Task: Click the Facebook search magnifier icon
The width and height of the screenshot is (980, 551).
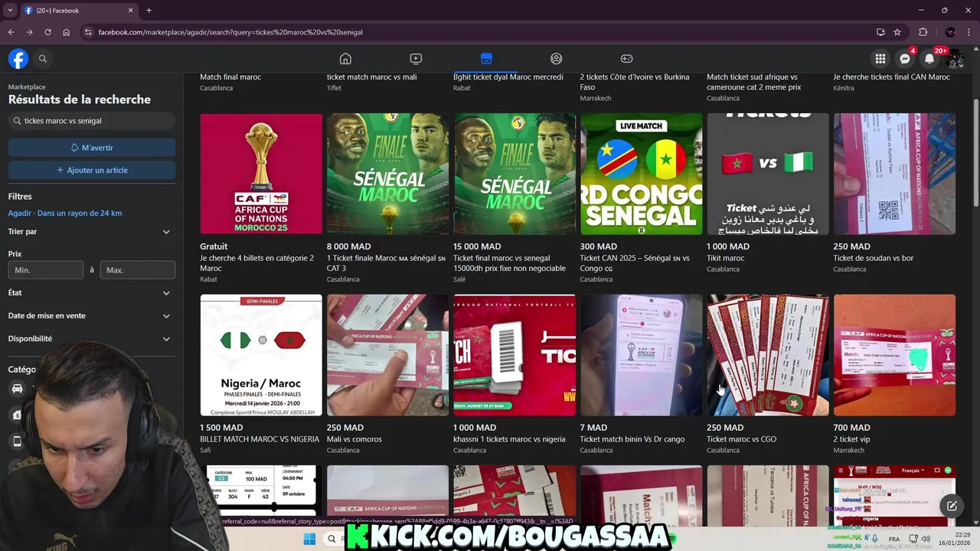Action: pyautogui.click(x=43, y=58)
